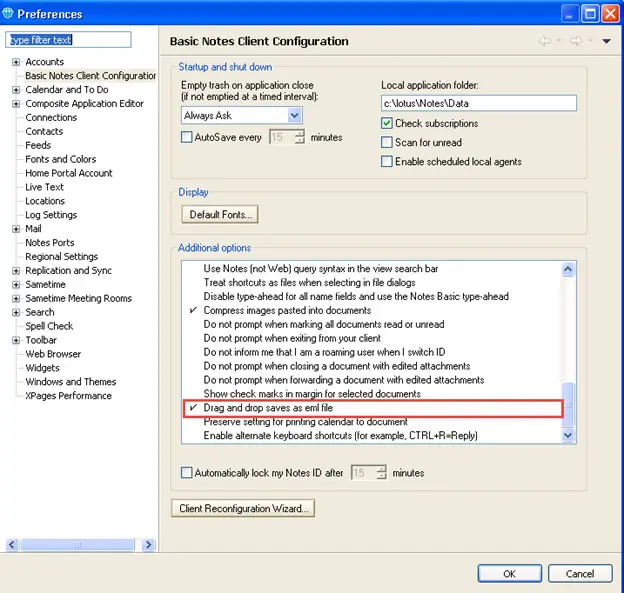Screen dimensions: 624x593
Task: Expand the Accounts tree node
Action: (x=16, y=62)
